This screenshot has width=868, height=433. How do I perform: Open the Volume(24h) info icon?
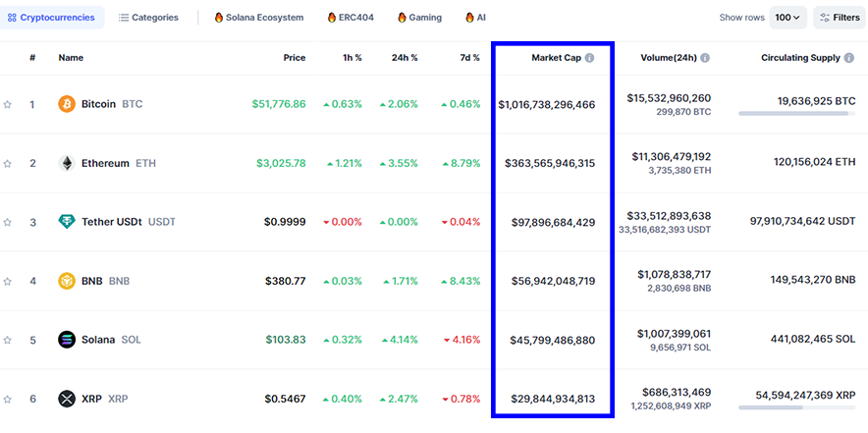tap(705, 58)
